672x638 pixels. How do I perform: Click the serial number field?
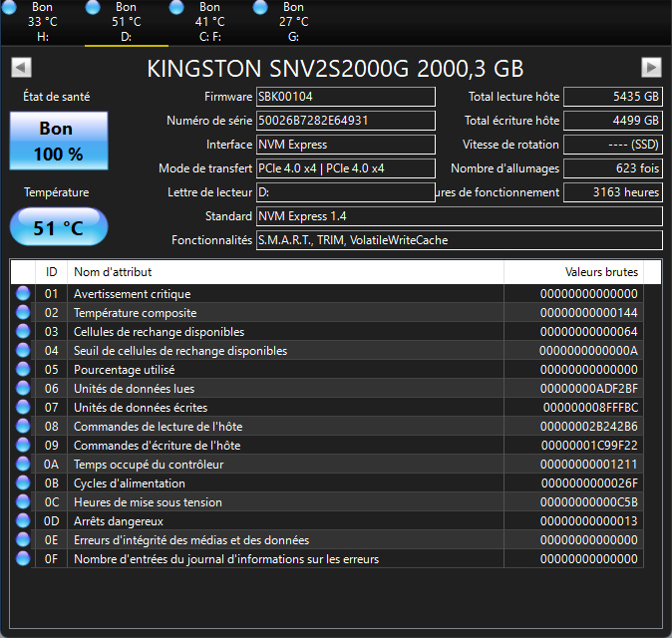345,121
